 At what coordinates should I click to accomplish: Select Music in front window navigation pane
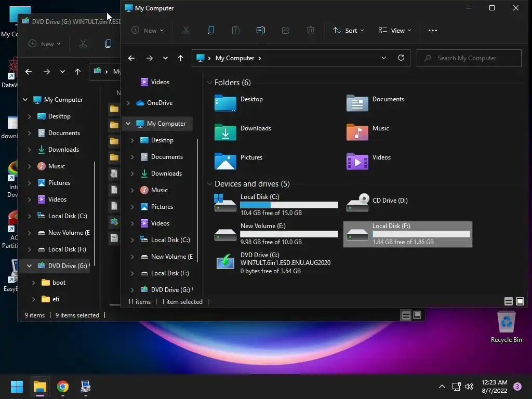[x=154, y=190]
